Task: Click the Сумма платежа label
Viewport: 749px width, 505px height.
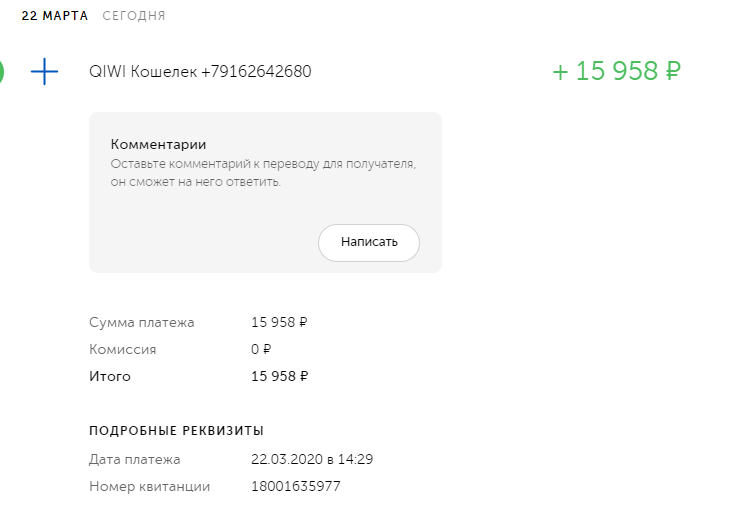Action: [141, 323]
